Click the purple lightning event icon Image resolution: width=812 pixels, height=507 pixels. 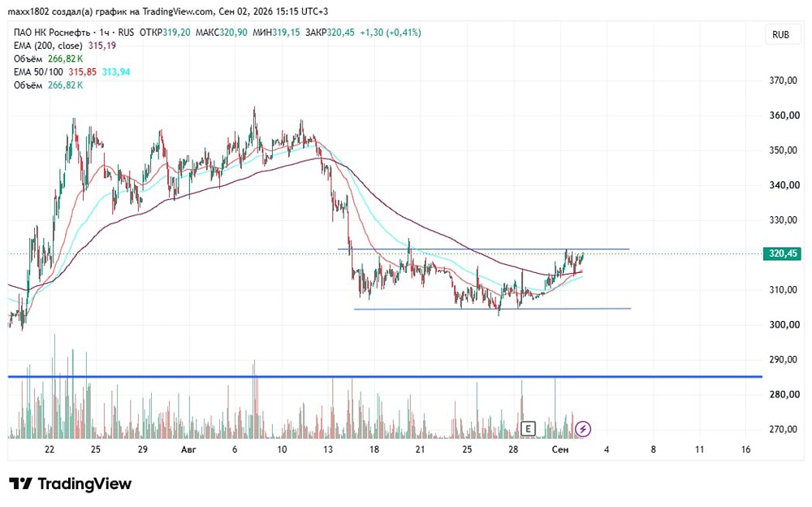(583, 429)
